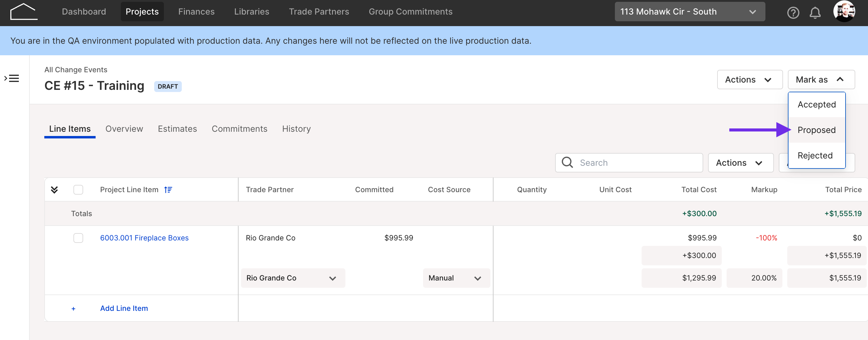Click the $1,295.99 total cost field
The width and height of the screenshot is (868, 340).
[x=681, y=278]
